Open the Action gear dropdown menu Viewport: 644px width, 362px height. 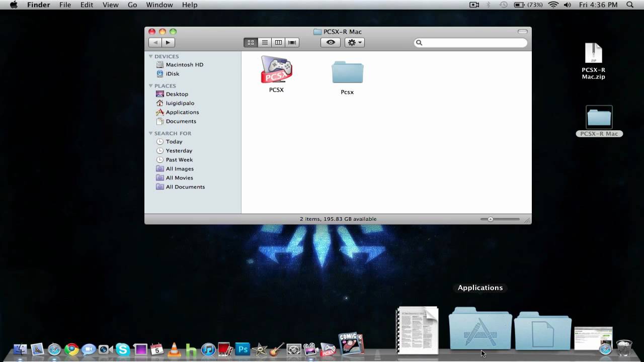(354, 43)
